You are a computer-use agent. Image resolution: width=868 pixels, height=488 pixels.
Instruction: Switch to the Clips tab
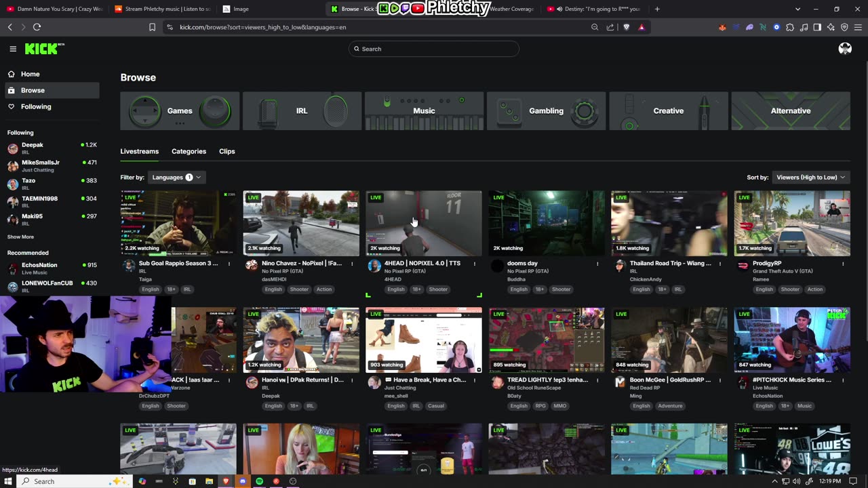coord(227,151)
